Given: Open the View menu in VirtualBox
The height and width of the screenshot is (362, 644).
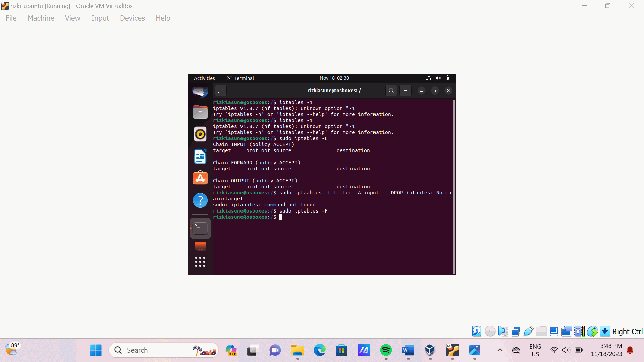Looking at the screenshot, I should pyautogui.click(x=73, y=18).
